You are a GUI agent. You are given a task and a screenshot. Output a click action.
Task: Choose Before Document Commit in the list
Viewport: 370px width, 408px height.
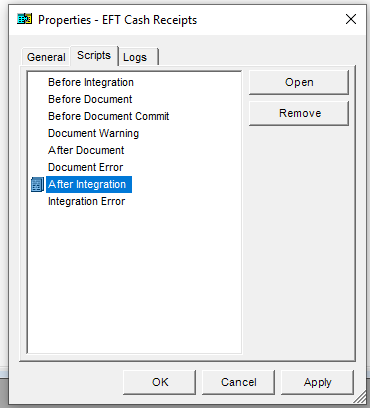click(109, 116)
